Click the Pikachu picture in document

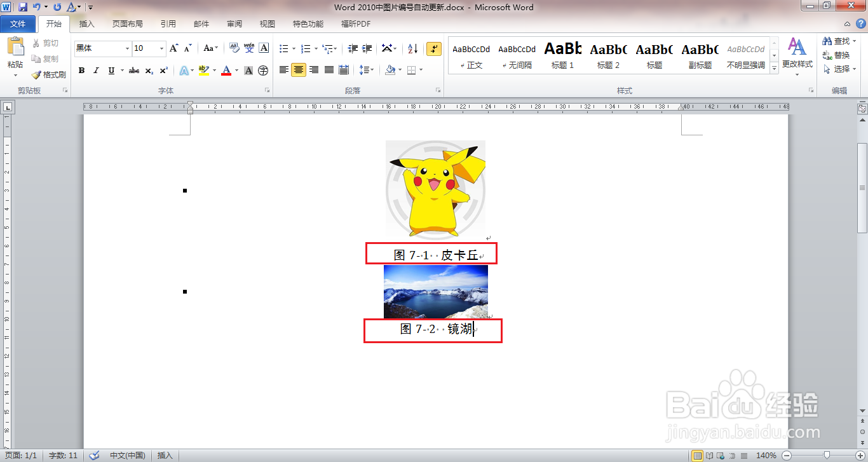pyautogui.click(x=435, y=189)
